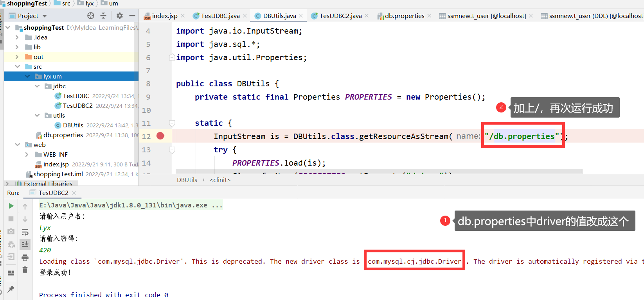Collapse the web folder
The image size is (644, 300).
point(18,145)
